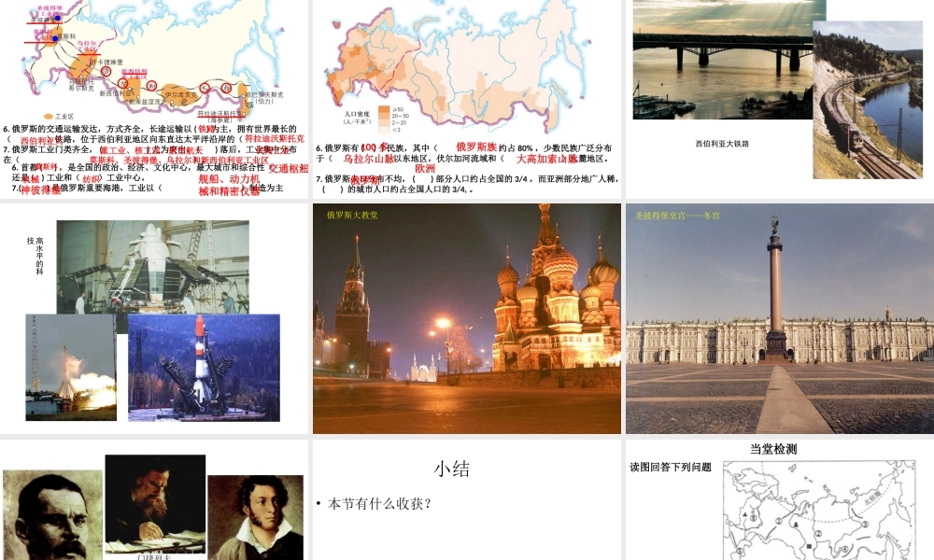
Task: Click the 工业区 legend entry
Action: (59, 117)
